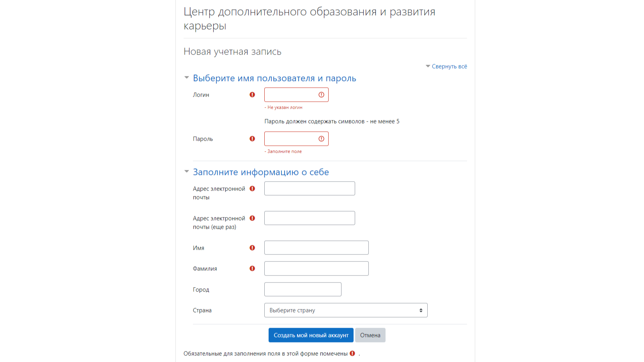This screenshot has width=644, height=362.
Task: Click the required icon beside Имя
Action: point(252,248)
